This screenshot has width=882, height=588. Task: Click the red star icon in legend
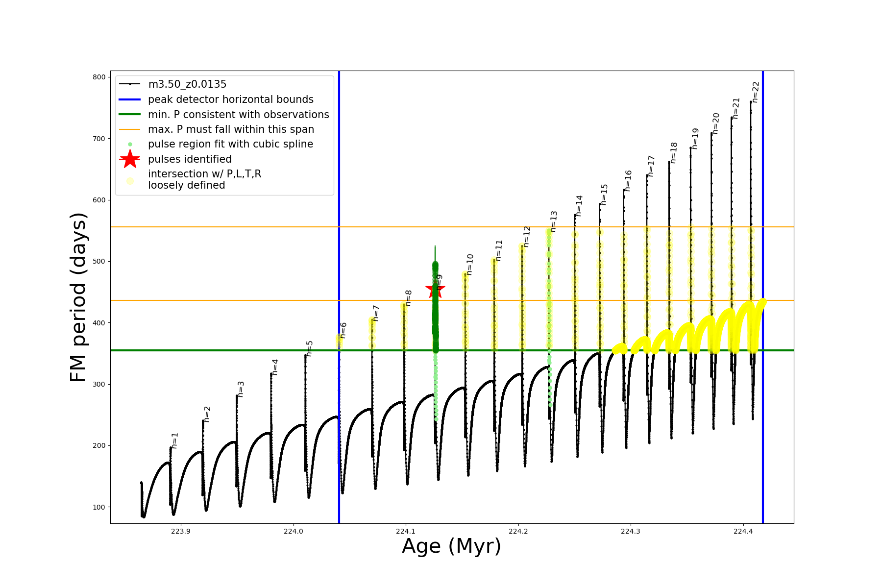tap(130, 159)
